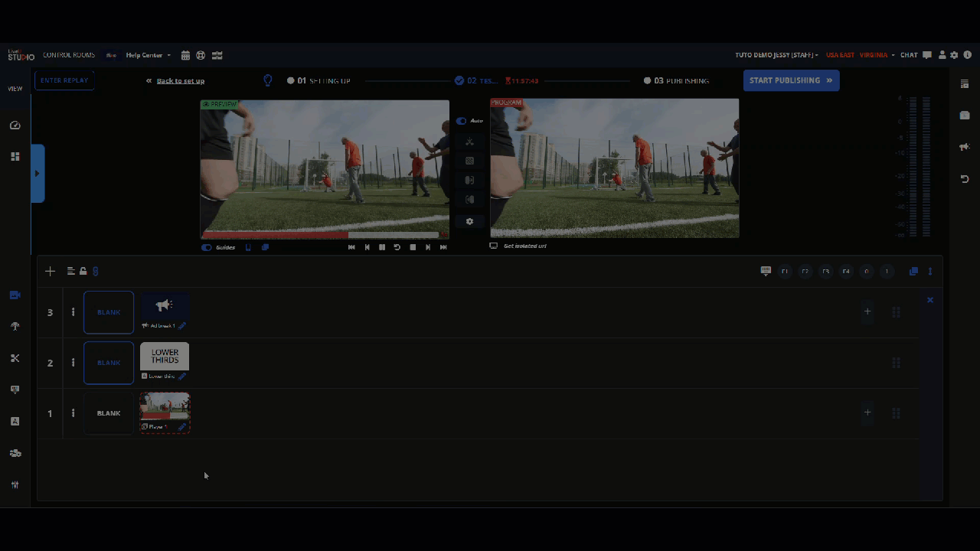Open the user profile icon in top bar

tap(942, 55)
